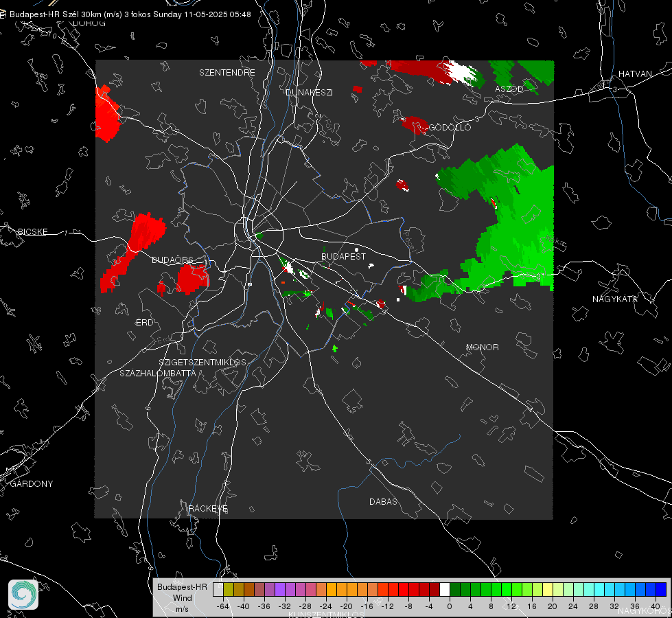Click the NAGYKÁTA town label
This screenshot has width=672, height=618.
point(614,299)
